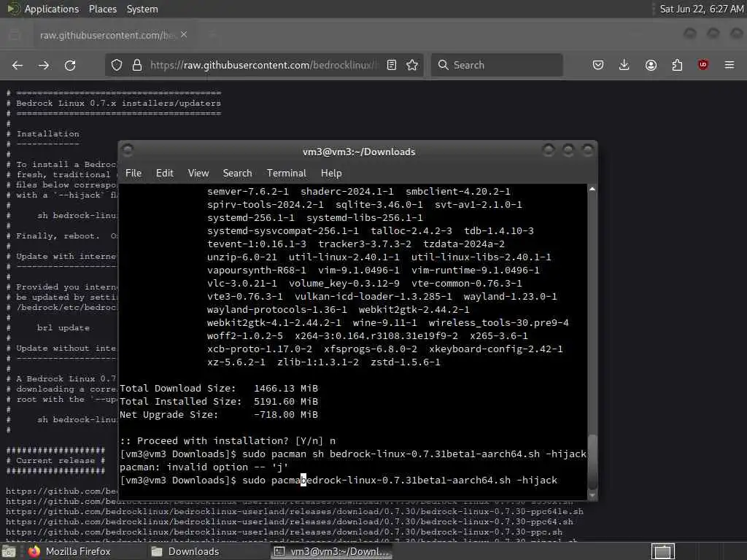Screen dimensions: 747x560
Task: Switch to vm3@vm3:~/Downl... terminal taskbar button
Action: (332, 551)
